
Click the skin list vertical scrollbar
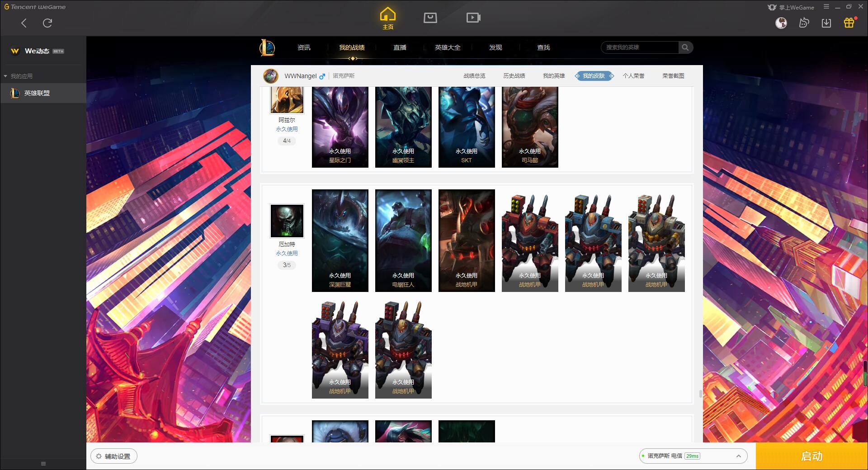pos(701,394)
